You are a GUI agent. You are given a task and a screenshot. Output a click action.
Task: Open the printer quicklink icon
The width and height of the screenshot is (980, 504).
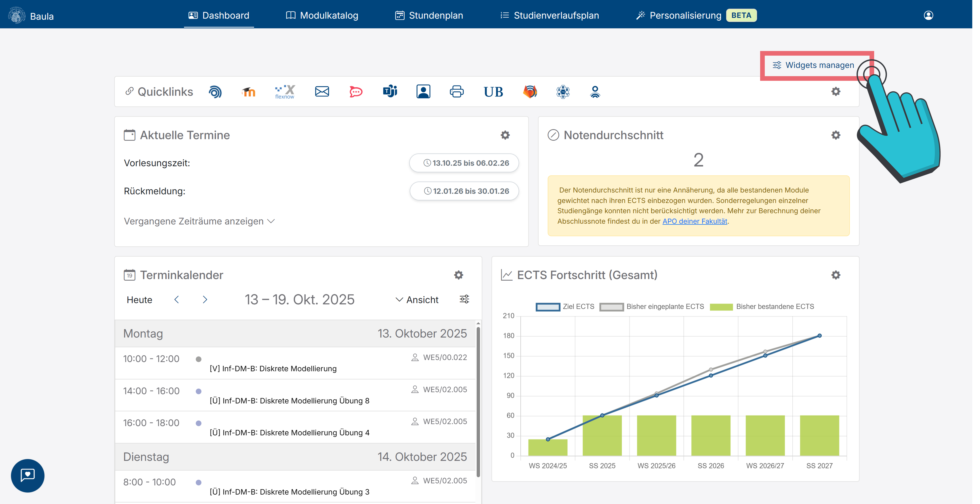457,92
